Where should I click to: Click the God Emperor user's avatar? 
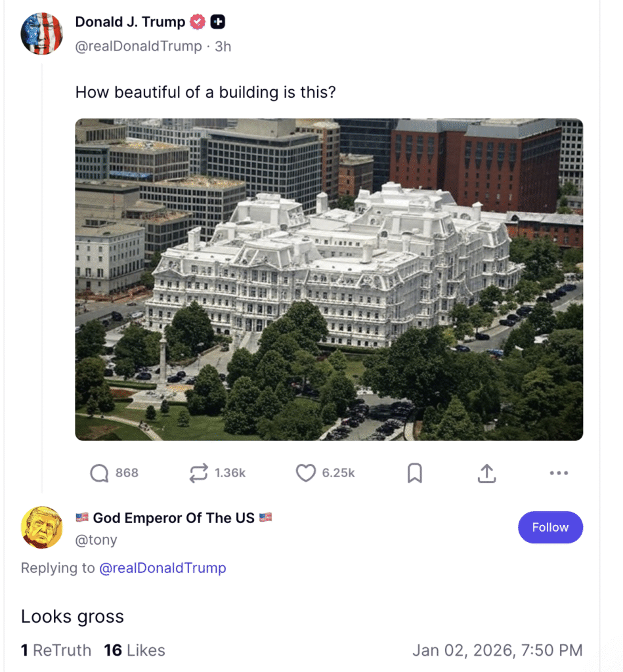coord(42,527)
